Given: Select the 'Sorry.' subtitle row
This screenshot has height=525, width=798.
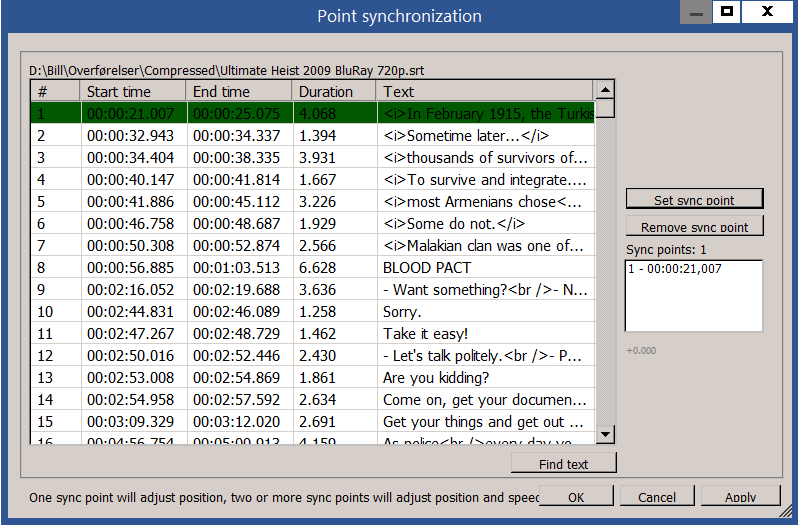Looking at the screenshot, I should 312,311.
